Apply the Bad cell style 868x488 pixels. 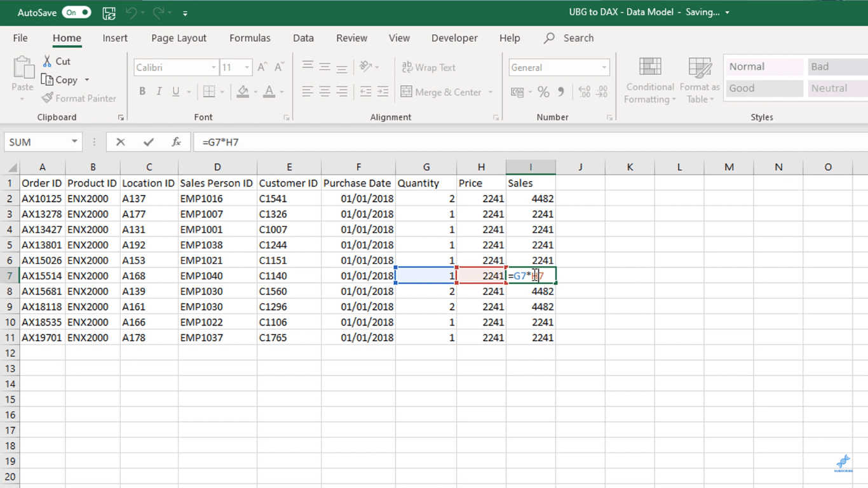point(837,67)
